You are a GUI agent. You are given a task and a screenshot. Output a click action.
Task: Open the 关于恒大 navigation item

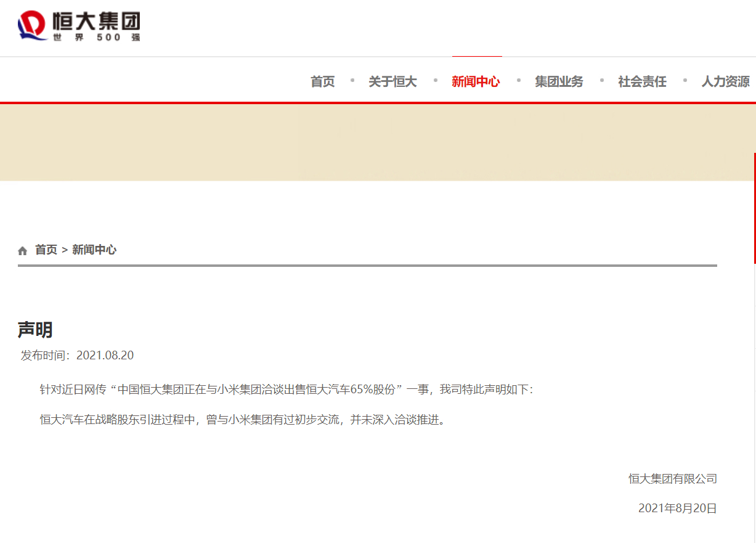(392, 81)
